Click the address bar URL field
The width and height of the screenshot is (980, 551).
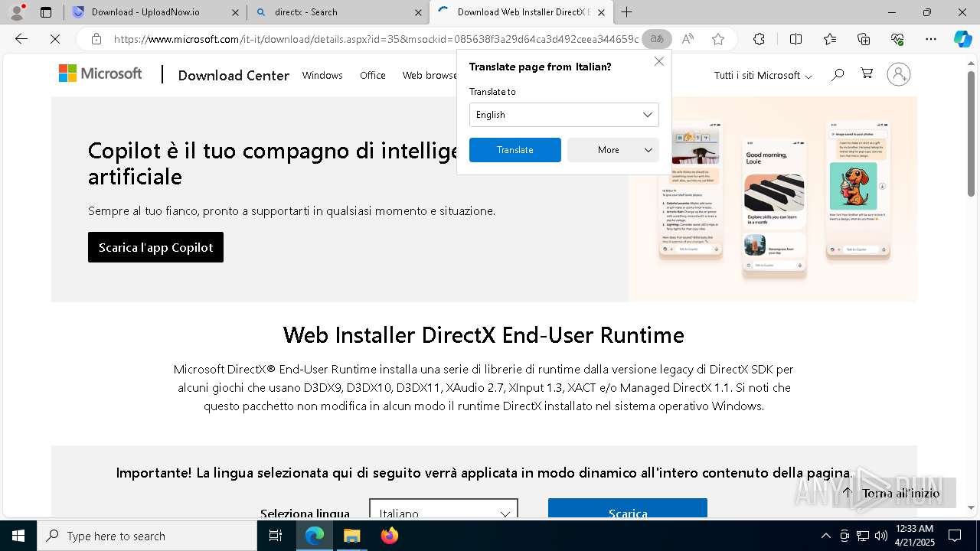click(375, 39)
